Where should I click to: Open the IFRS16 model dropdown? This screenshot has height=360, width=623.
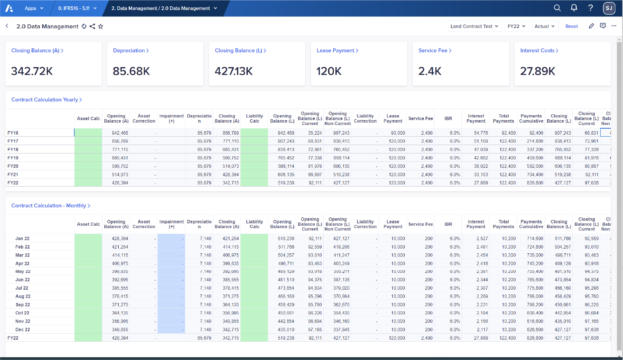click(x=77, y=8)
